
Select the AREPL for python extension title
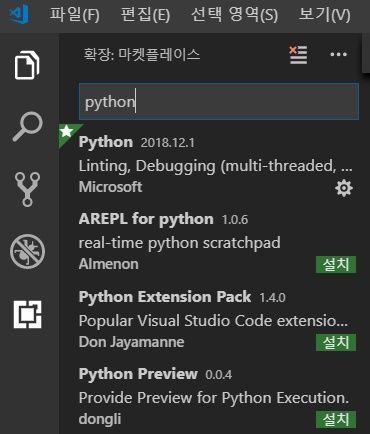click(x=146, y=219)
